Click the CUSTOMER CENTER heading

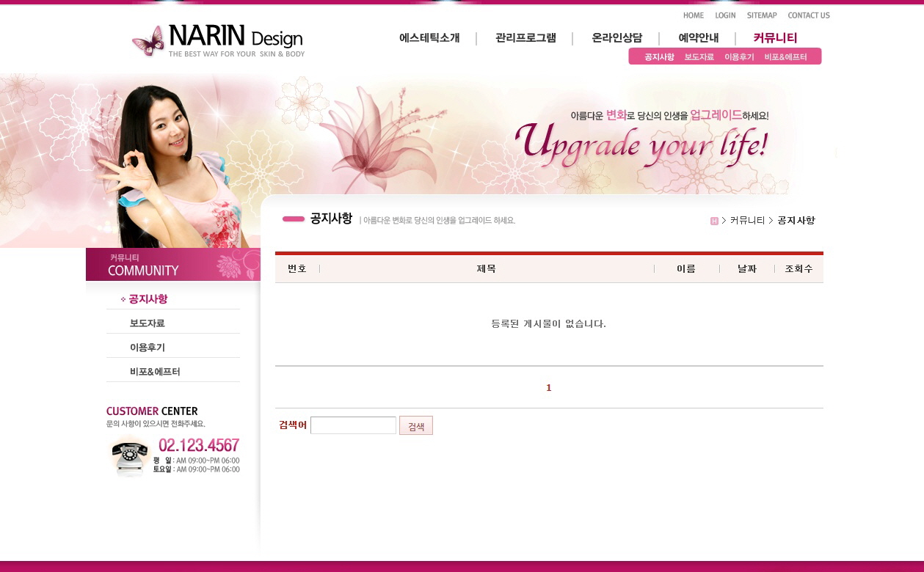click(152, 411)
